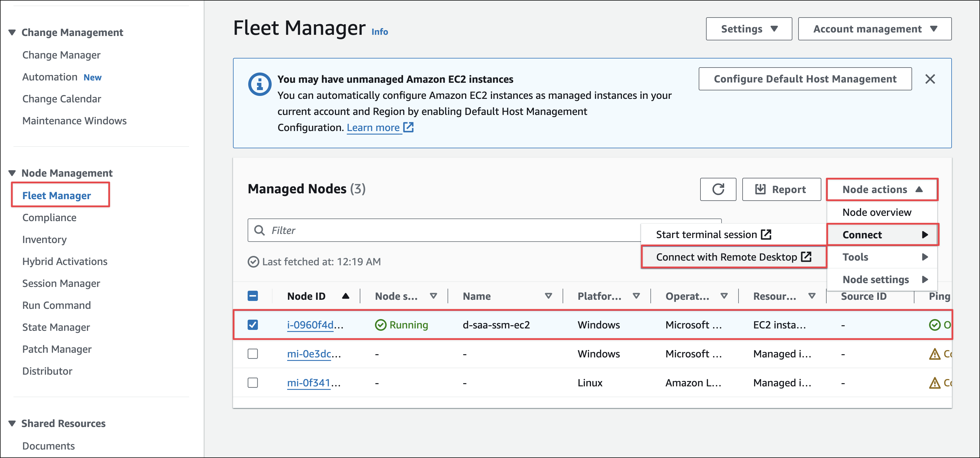Screen dimensions: 980x458
Task: Select the mi-0f341 Linux node checkbox
Action: pyautogui.click(x=253, y=383)
